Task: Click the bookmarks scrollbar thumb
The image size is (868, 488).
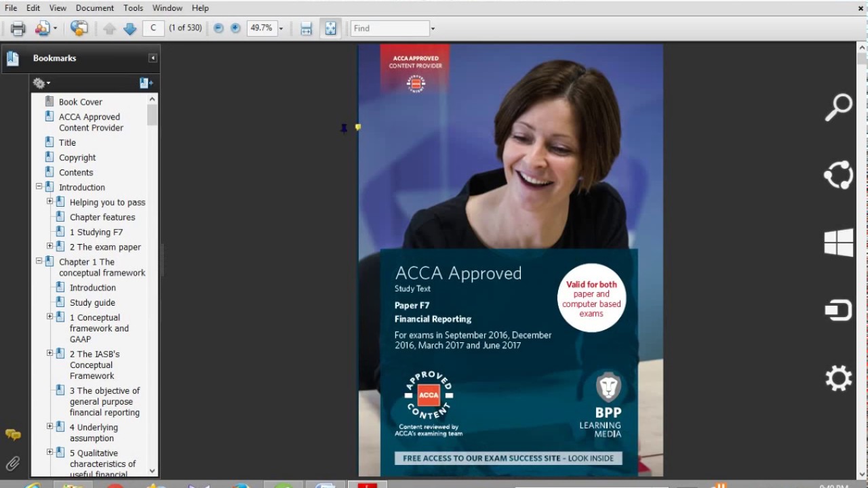Action: pos(152,115)
